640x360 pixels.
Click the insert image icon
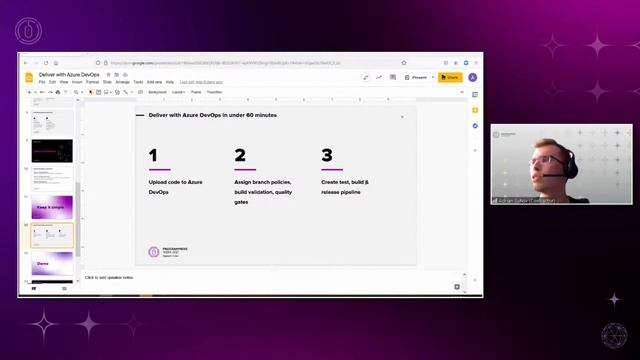106,92
